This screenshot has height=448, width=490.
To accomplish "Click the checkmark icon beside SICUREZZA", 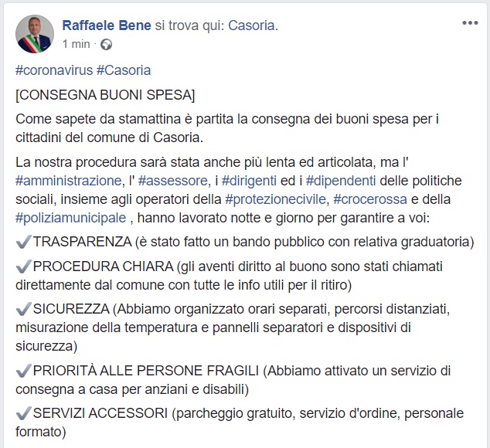I will [x=23, y=310].
